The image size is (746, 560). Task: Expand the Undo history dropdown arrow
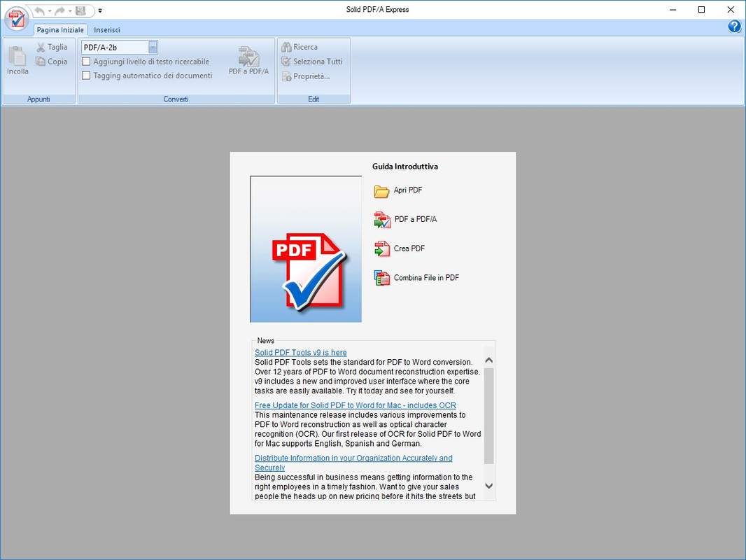[x=50, y=11]
